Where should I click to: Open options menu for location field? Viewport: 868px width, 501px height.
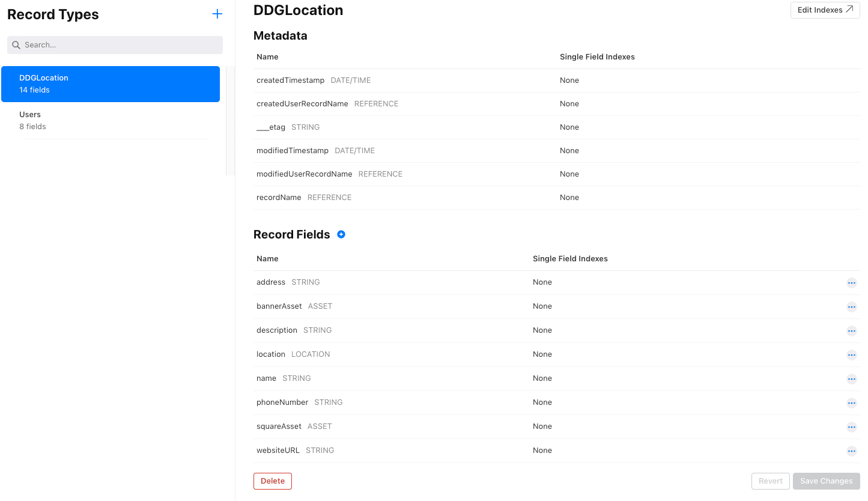[x=851, y=355]
